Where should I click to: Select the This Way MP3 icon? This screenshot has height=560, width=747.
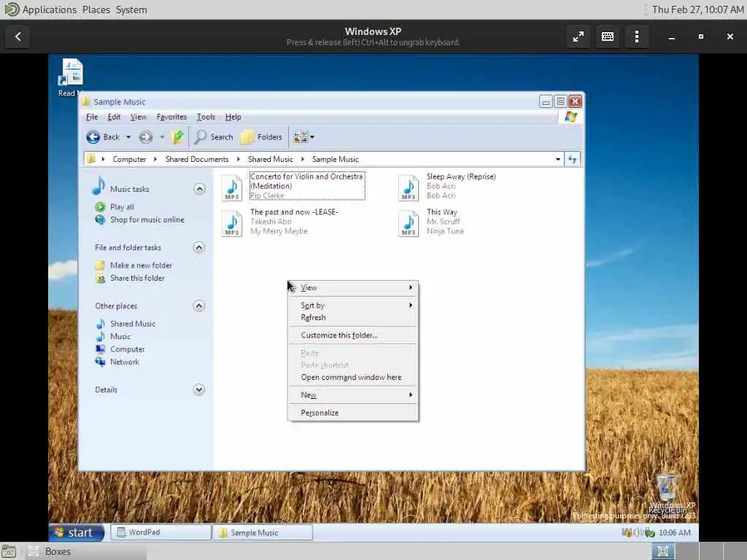pos(409,224)
